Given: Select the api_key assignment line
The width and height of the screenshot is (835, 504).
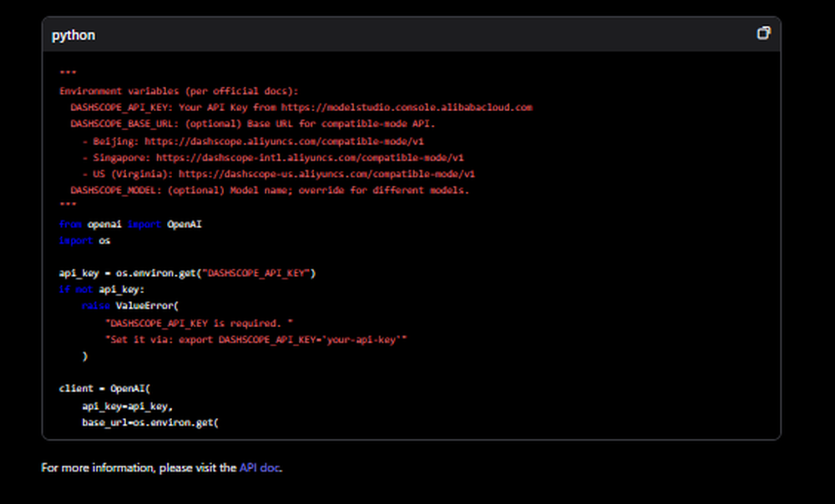Looking at the screenshot, I should [x=187, y=273].
